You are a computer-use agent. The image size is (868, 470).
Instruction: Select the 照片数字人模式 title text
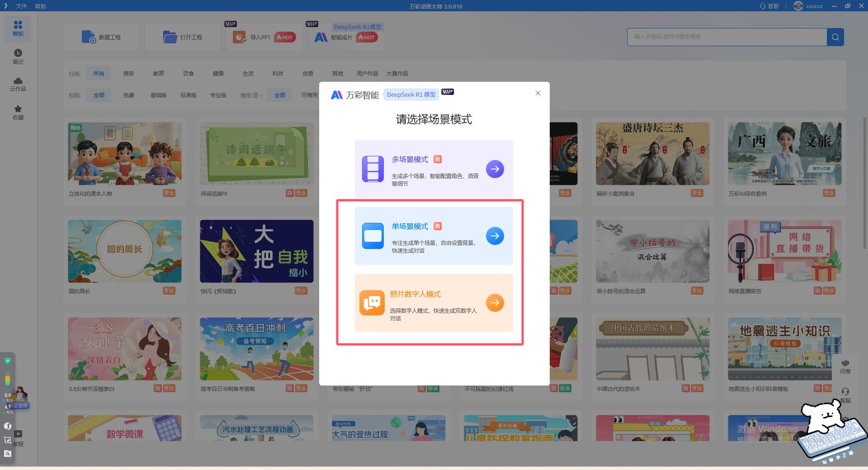(415, 294)
